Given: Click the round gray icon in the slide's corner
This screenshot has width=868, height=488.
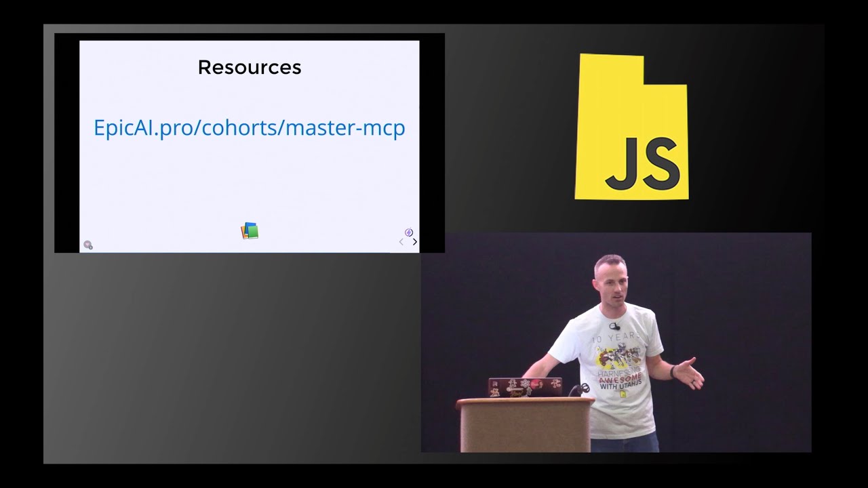Looking at the screenshot, I should [x=88, y=245].
